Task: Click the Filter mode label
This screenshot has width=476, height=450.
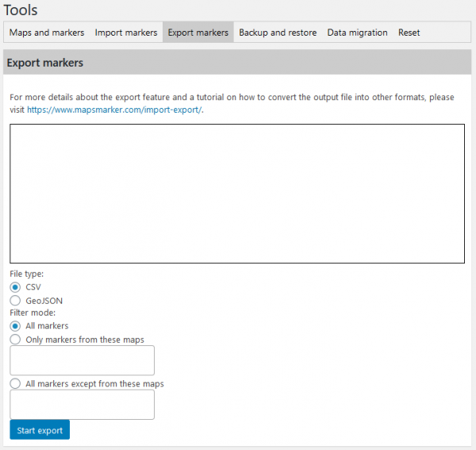Action: pyautogui.click(x=33, y=313)
